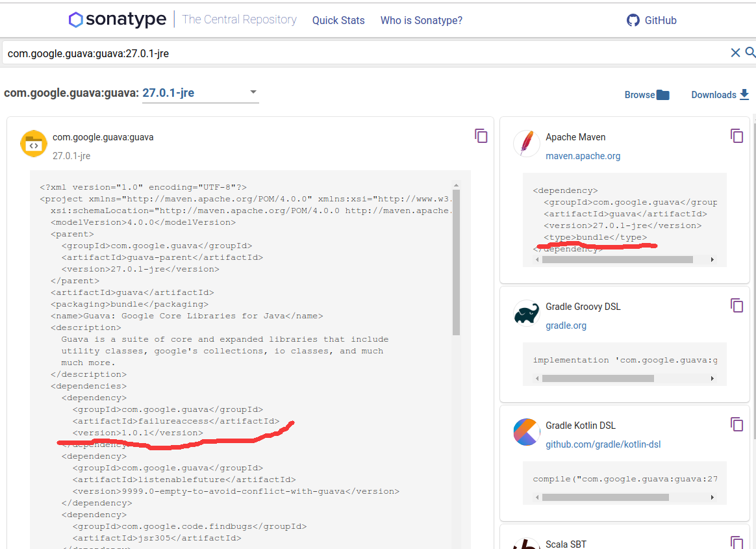This screenshot has width=756, height=549.
Task: Clear the search field with the X
Action: click(735, 53)
